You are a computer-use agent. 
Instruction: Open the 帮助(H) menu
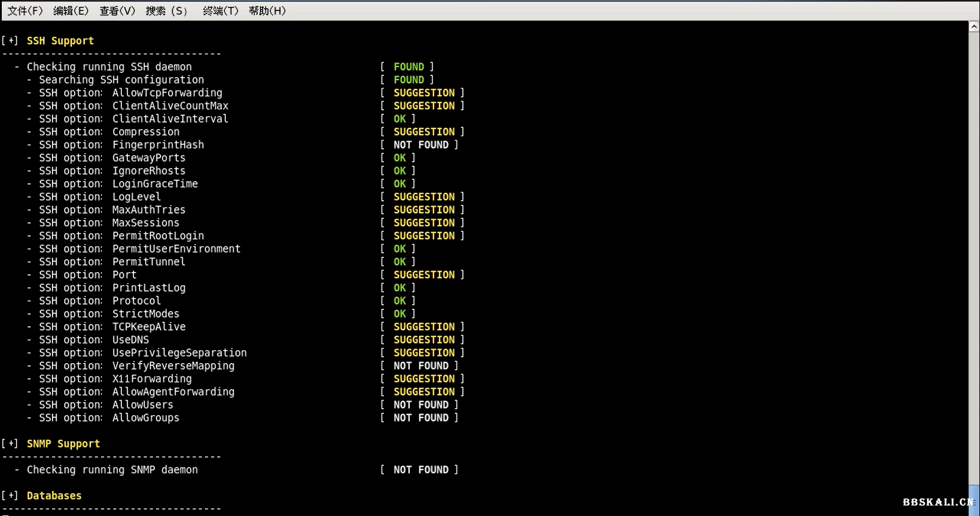[267, 11]
